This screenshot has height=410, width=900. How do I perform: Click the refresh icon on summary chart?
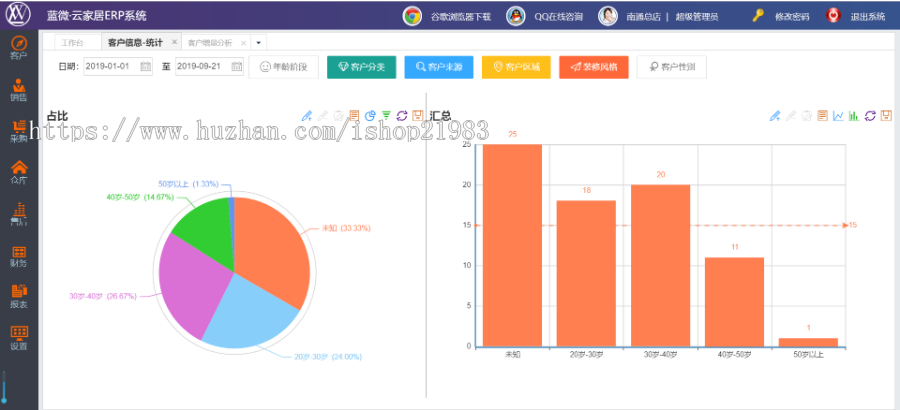870,116
